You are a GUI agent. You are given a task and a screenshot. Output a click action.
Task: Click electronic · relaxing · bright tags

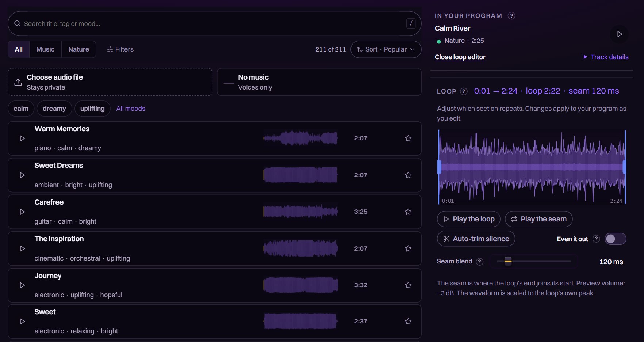coord(76,331)
